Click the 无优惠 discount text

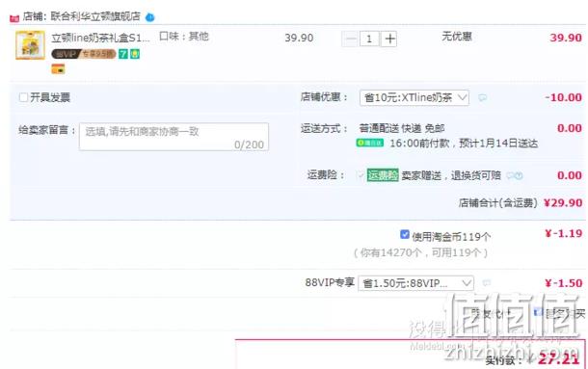click(x=457, y=37)
